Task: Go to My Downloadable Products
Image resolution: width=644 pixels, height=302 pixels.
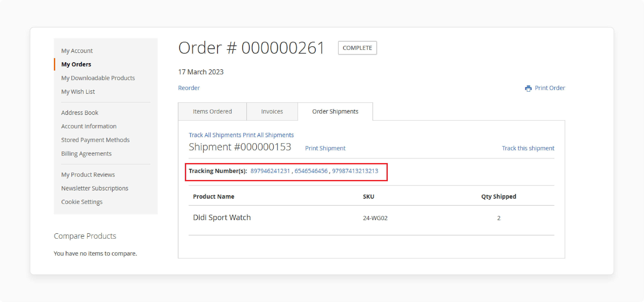Action: [x=98, y=78]
